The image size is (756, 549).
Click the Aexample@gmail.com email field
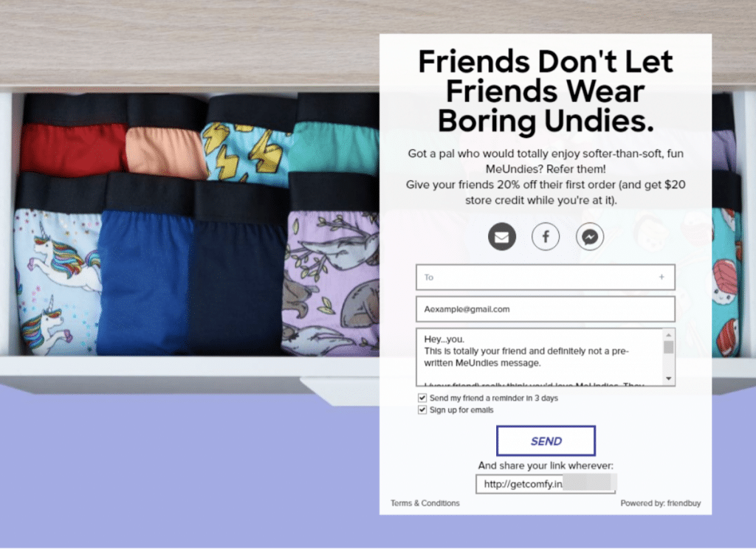546,309
